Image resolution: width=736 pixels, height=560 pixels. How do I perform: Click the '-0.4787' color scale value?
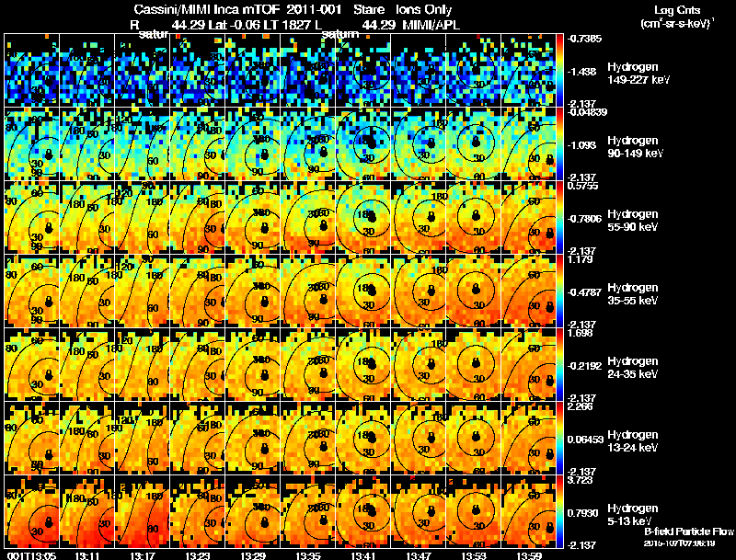click(584, 292)
